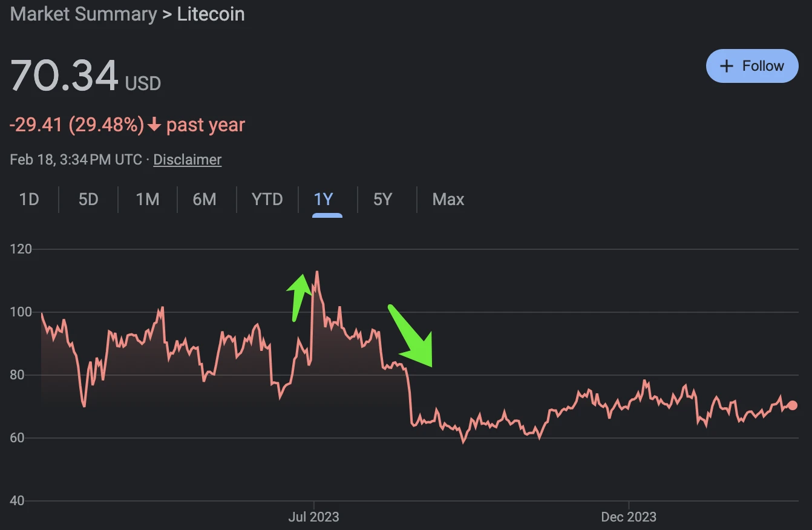Click the green upward-pointing arrow annotation
This screenshot has width=812, height=530.
tap(297, 295)
